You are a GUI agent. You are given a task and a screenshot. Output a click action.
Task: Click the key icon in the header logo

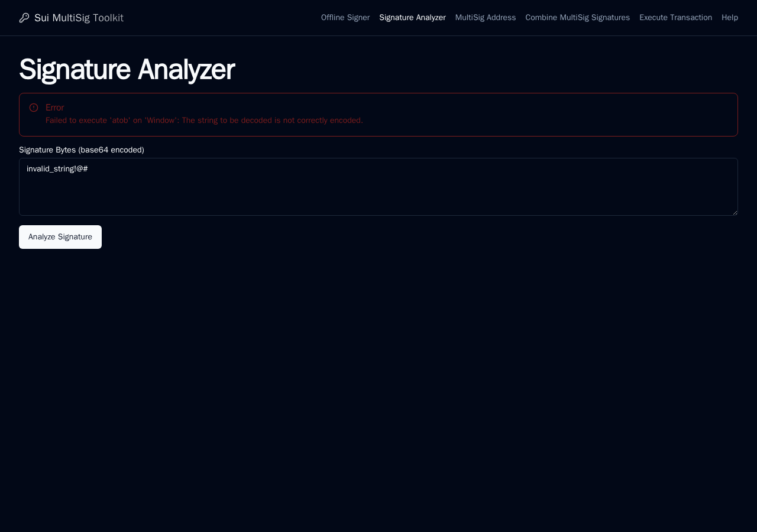[x=24, y=18]
